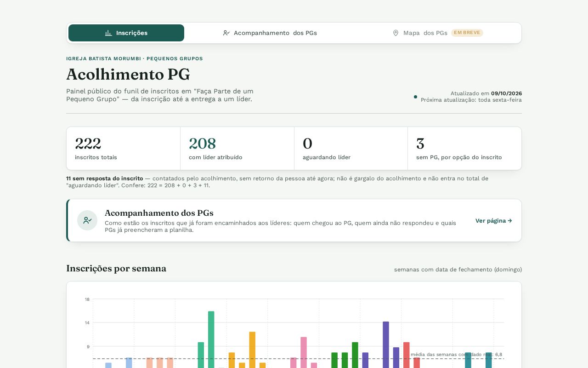Click the semanas com data de fechamento caption

pos(458,270)
